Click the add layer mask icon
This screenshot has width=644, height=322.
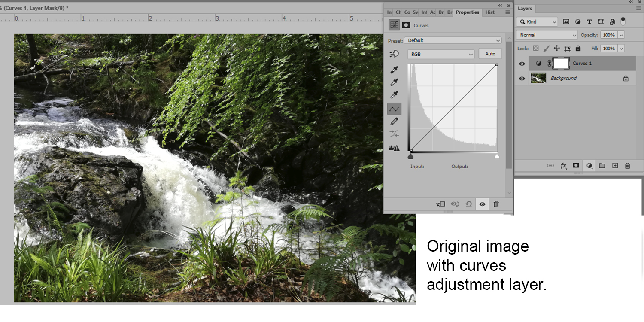tap(575, 165)
